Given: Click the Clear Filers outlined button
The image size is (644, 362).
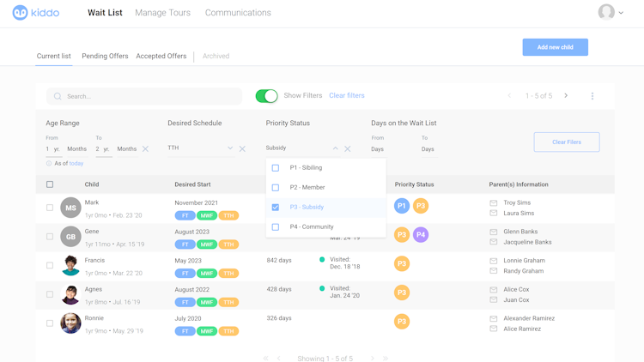Looking at the screenshot, I should pyautogui.click(x=567, y=142).
